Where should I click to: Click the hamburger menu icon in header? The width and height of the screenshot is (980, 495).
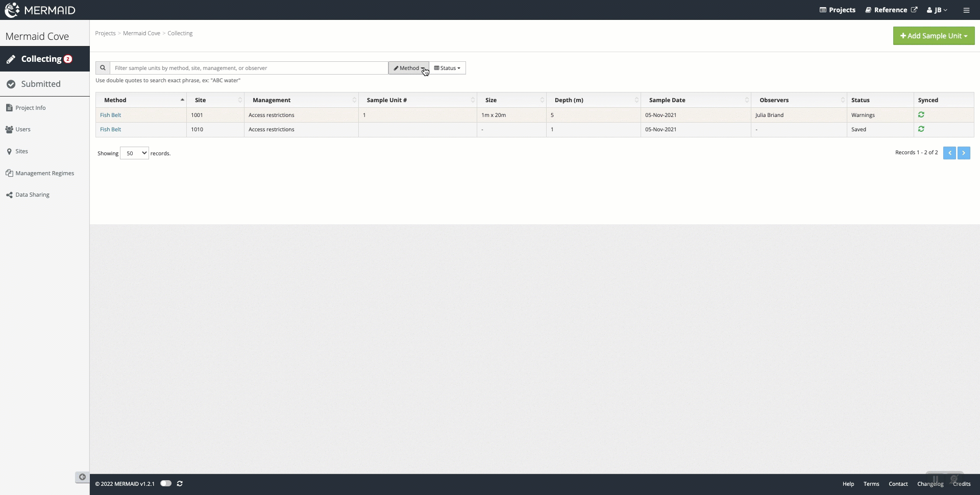966,10
